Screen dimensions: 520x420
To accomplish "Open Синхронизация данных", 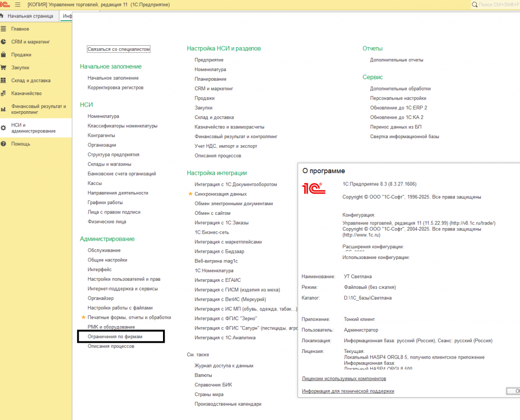I will 220,194.
